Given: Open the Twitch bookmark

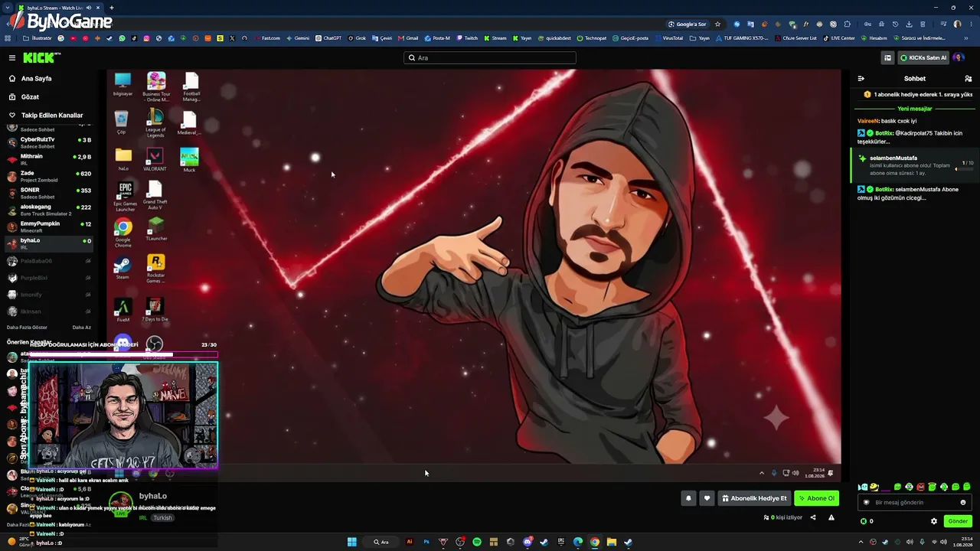Looking at the screenshot, I should click(x=467, y=38).
